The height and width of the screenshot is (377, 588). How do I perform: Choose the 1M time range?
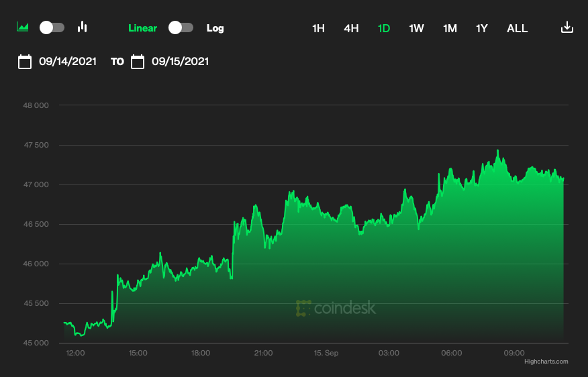click(x=450, y=28)
